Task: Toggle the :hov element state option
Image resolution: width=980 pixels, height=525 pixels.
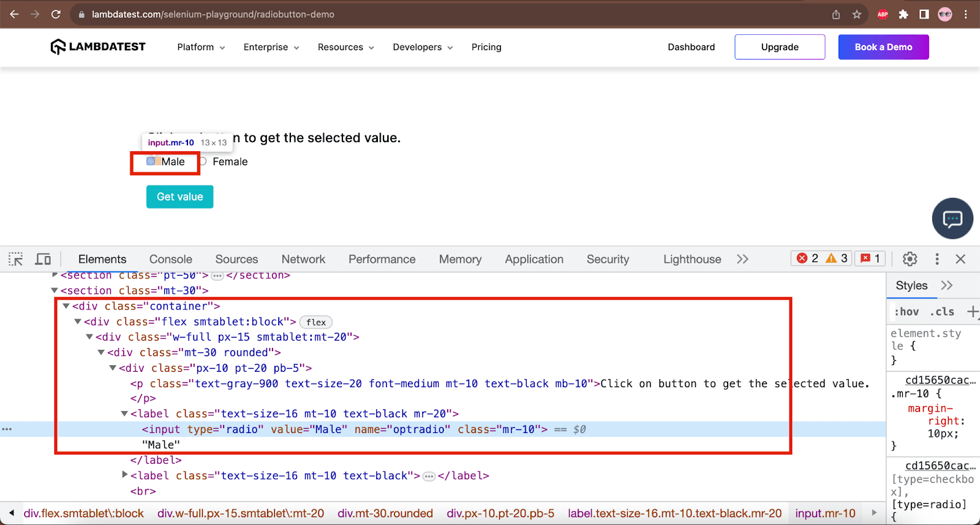Action: pyautogui.click(x=907, y=312)
